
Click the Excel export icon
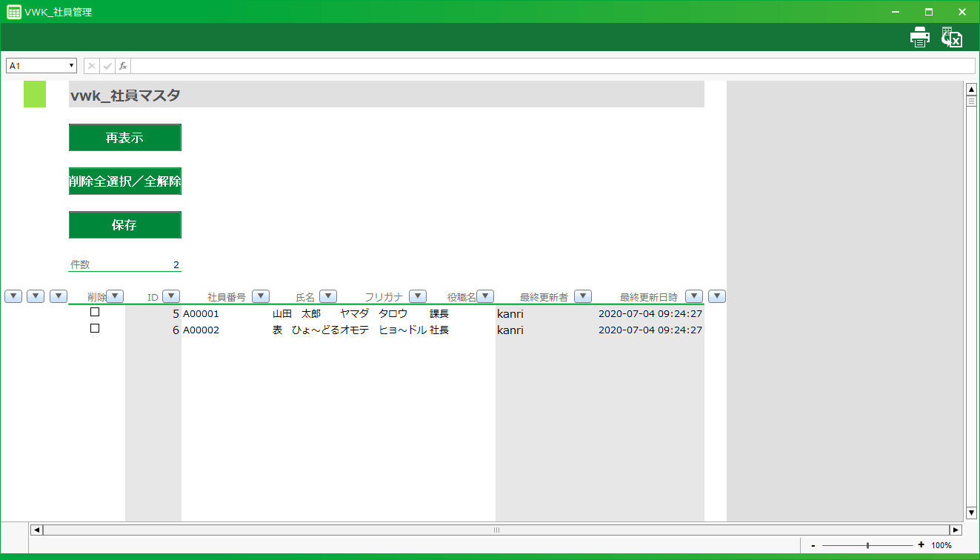951,37
